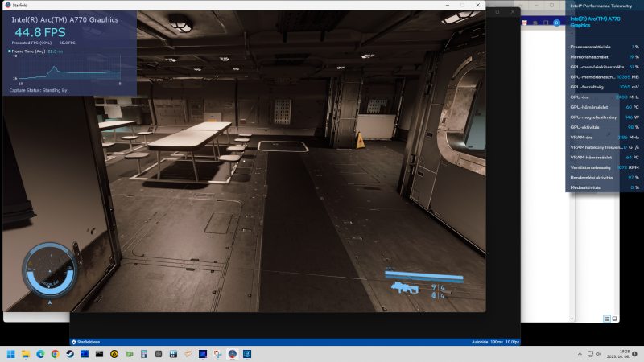Click the muted speaker tray icon
This screenshot has height=362, width=644.
[598, 354]
